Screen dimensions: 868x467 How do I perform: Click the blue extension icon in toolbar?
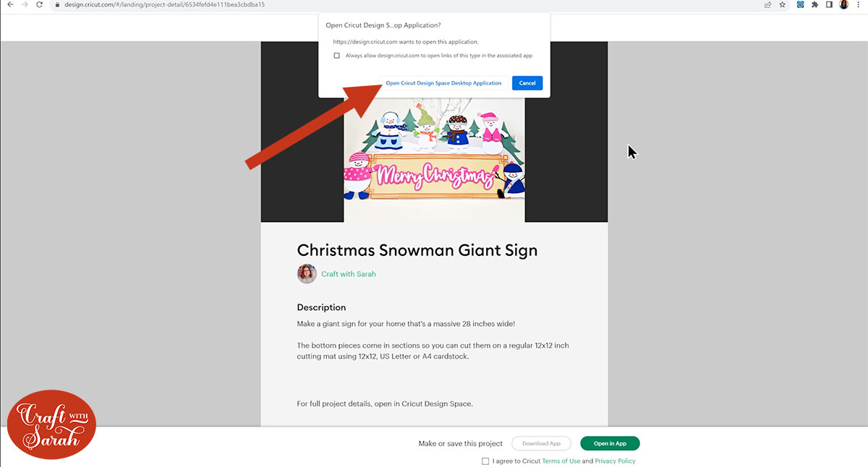[x=801, y=4]
